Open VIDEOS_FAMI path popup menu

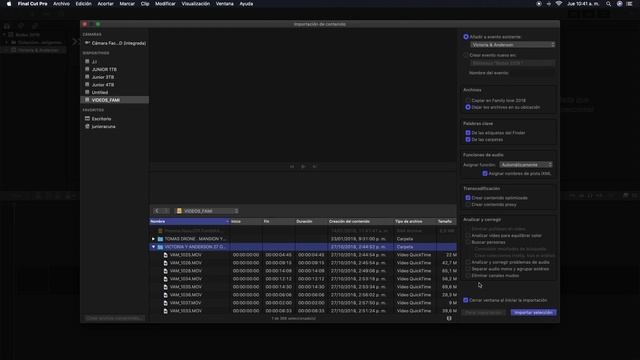click(x=207, y=211)
